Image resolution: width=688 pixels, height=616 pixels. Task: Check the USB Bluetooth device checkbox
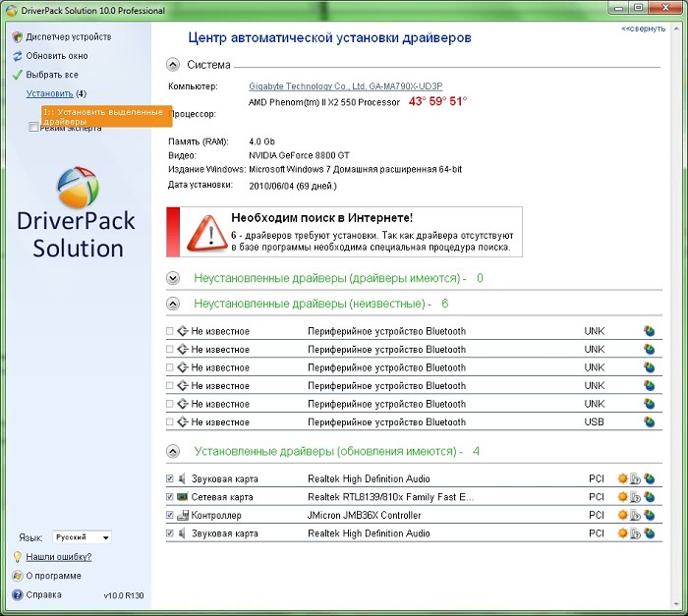[170, 422]
